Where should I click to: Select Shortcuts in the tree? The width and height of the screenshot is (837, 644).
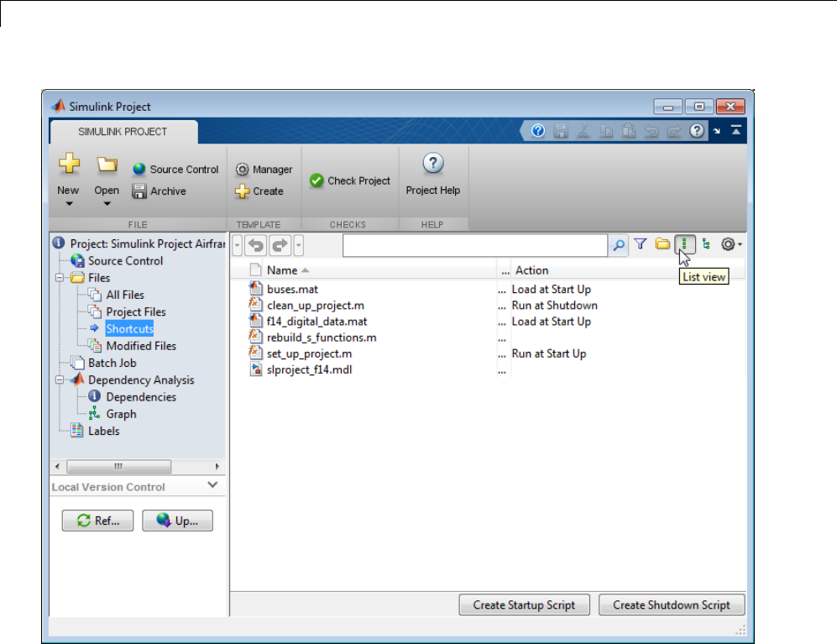(130, 329)
